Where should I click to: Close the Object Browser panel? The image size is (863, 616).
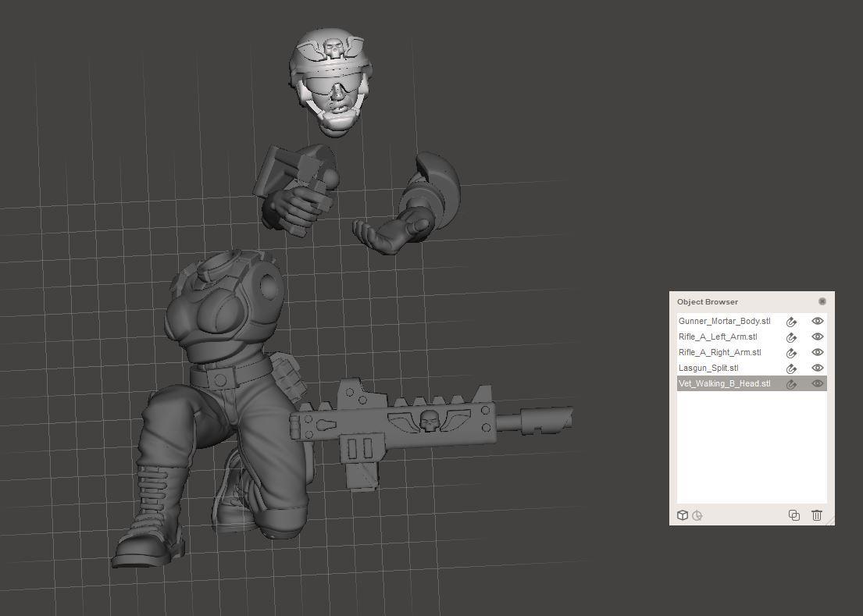[822, 301]
